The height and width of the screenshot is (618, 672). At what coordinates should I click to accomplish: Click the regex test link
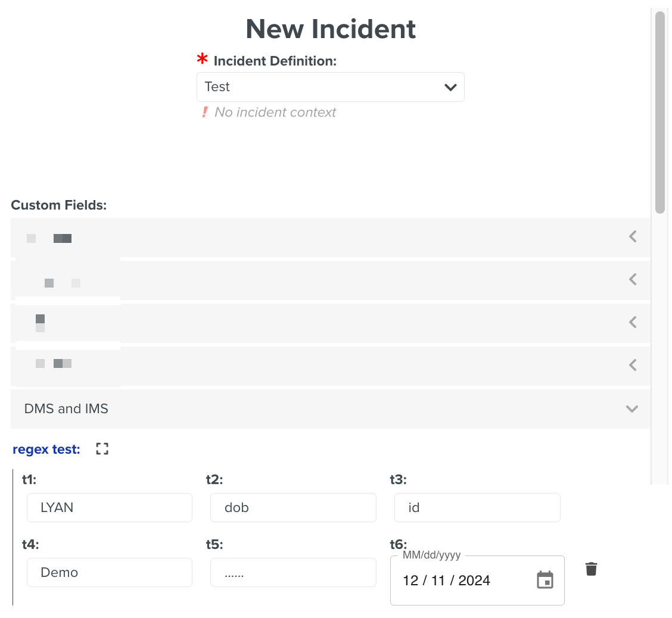[46, 449]
